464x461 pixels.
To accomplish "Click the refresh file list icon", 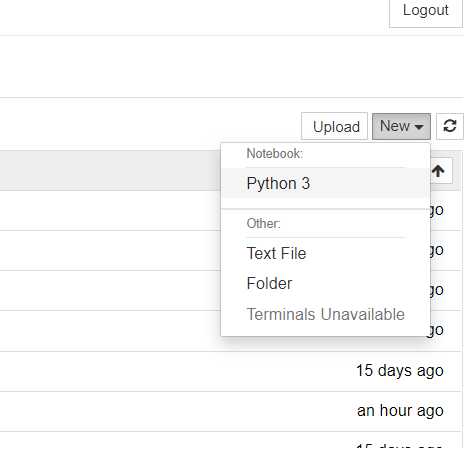I will pos(450,126).
